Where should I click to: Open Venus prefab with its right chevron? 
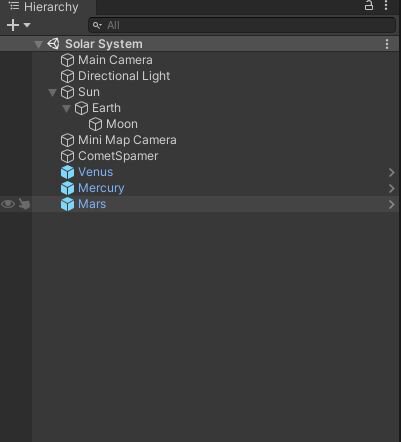(x=391, y=172)
